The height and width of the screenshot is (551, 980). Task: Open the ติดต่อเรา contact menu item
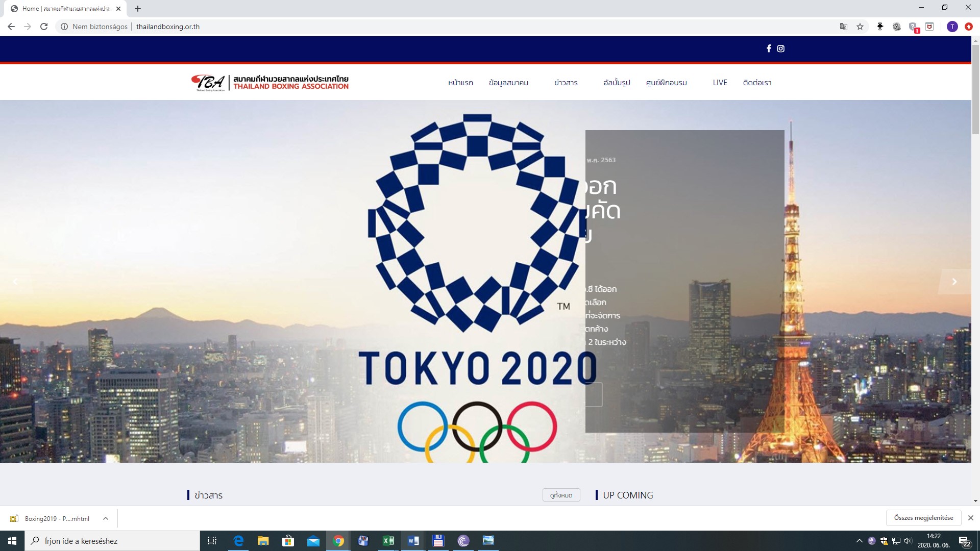[x=757, y=83]
